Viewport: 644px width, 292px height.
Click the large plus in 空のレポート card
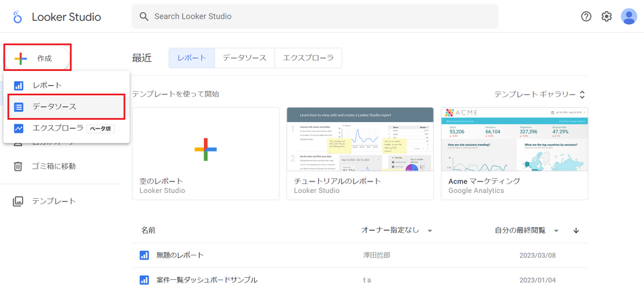pos(206,149)
